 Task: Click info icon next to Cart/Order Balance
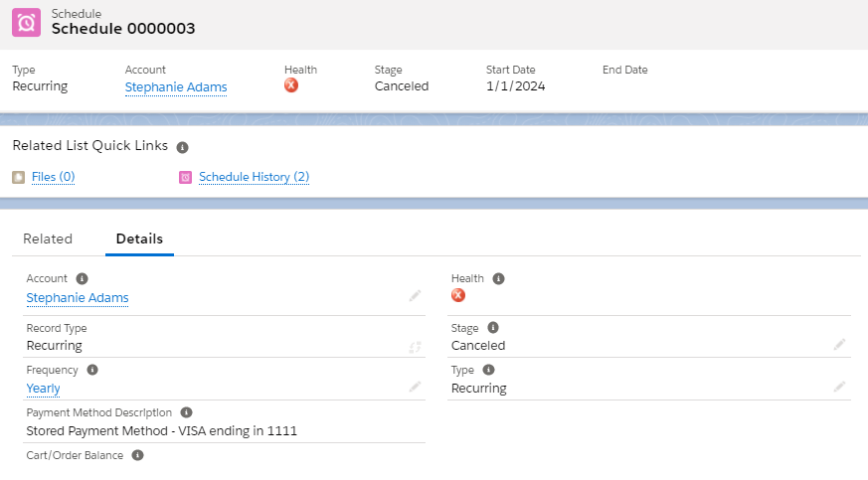[137, 455]
